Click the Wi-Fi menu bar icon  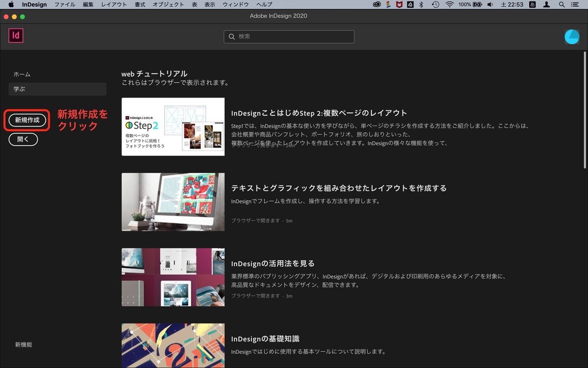point(449,4)
